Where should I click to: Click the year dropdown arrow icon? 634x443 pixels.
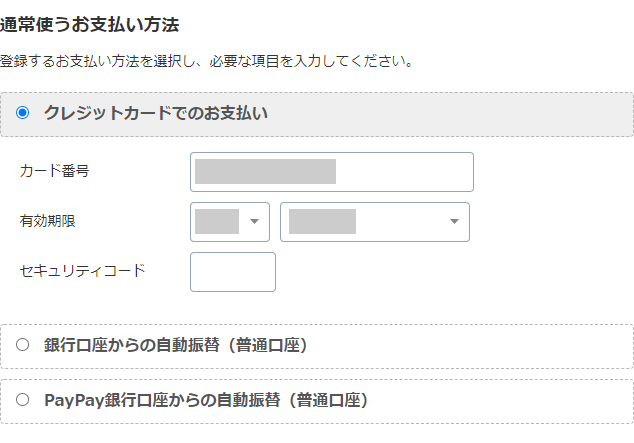(x=454, y=221)
